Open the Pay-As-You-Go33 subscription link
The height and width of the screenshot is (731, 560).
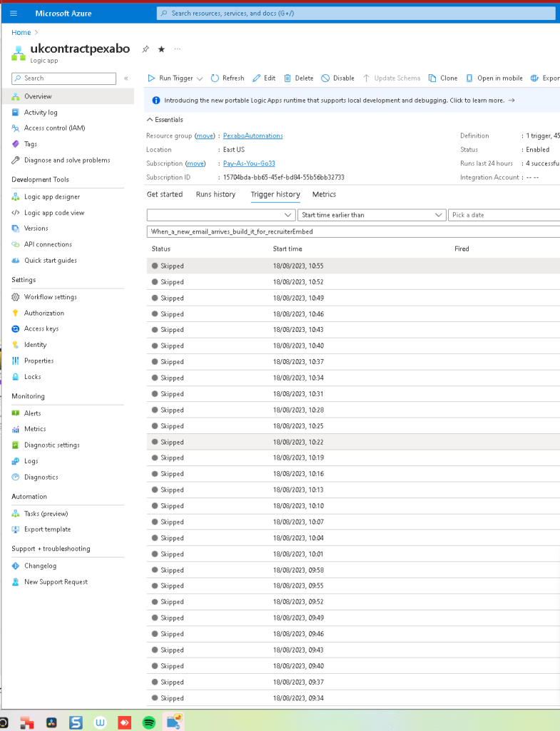pyautogui.click(x=249, y=163)
